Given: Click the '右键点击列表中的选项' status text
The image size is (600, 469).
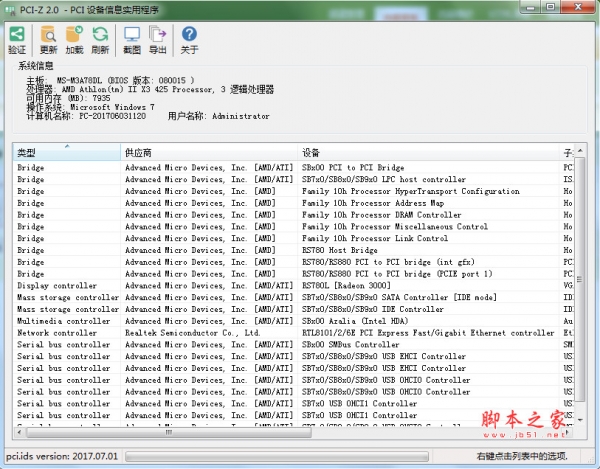Looking at the screenshot, I should [x=522, y=456].
